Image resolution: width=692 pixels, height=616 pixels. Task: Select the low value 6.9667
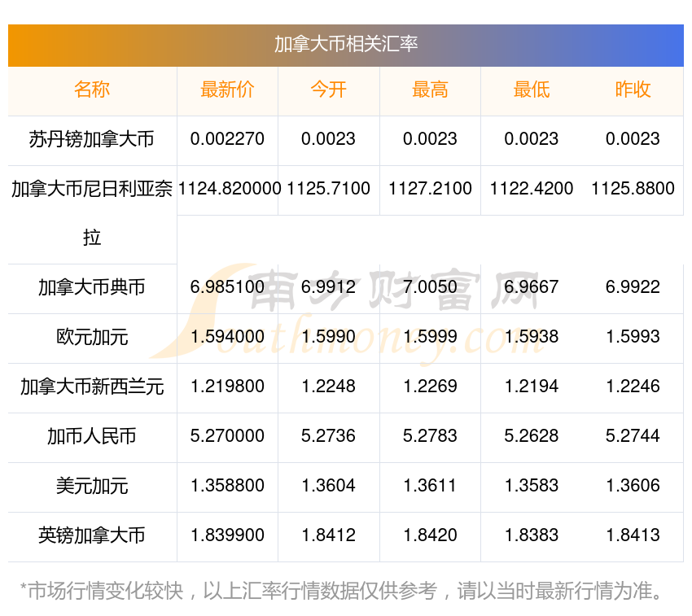532,287
